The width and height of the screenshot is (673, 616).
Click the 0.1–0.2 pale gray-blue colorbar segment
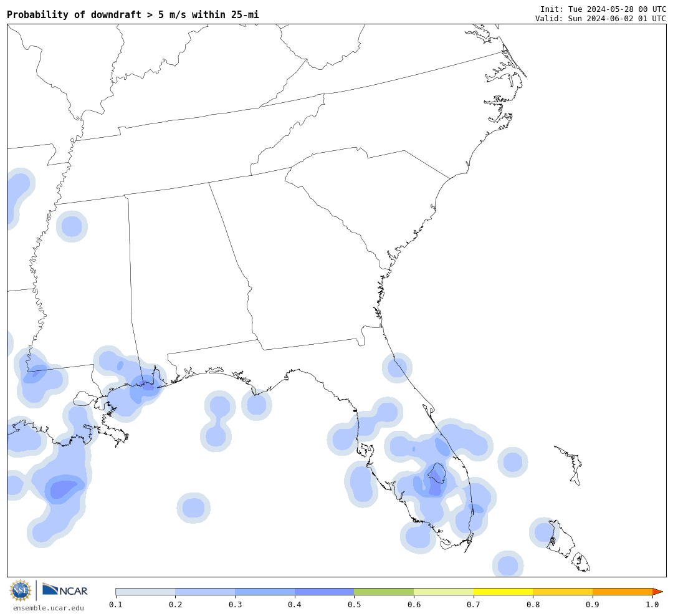tap(145, 592)
